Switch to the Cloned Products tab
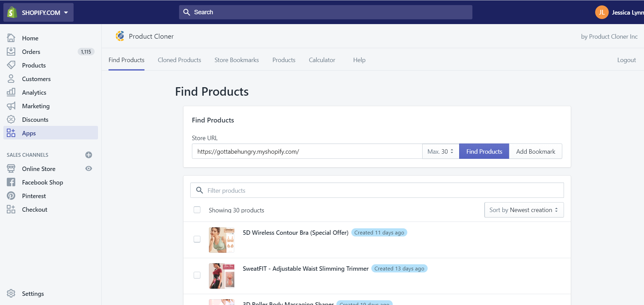The width and height of the screenshot is (644, 305). pos(179,60)
